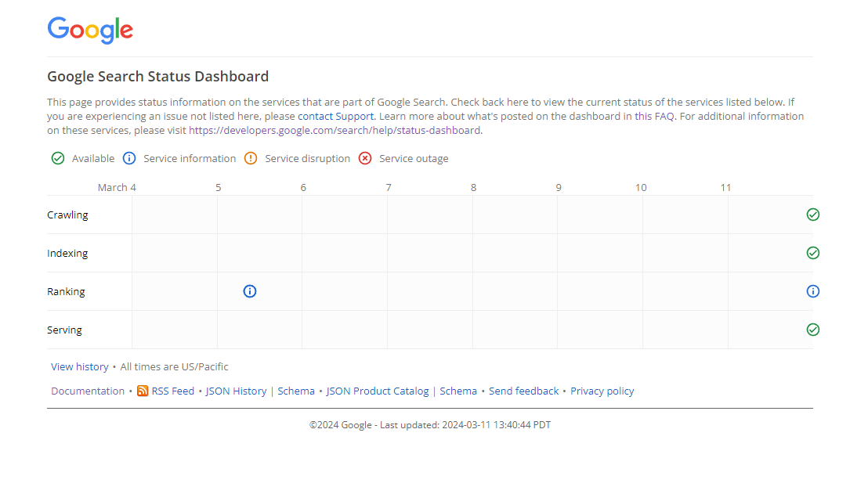Click the Ranking current status info icon
The width and height of the screenshot is (868, 494).
pyautogui.click(x=812, y=291)
